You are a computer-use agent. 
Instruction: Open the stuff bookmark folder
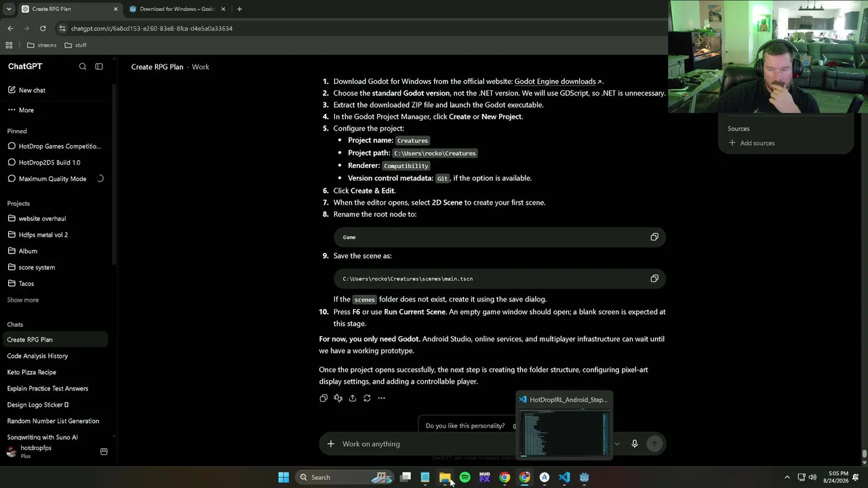[75, 45]
